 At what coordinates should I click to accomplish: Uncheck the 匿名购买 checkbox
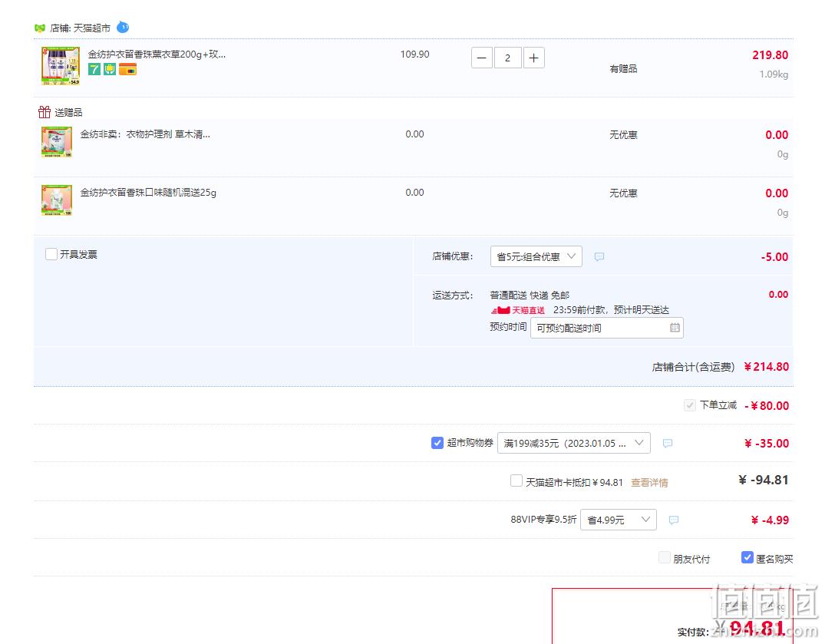pyautogui.click(x=747, y=557)
